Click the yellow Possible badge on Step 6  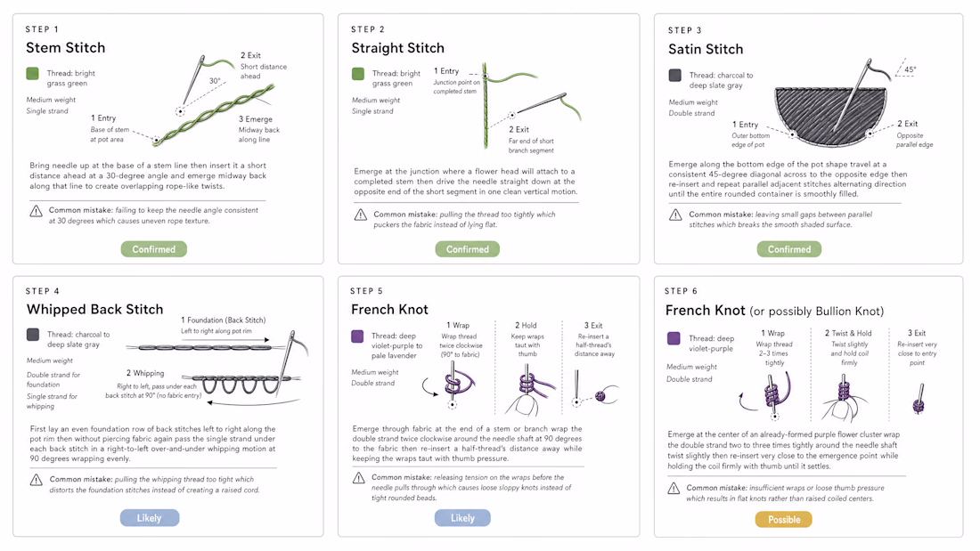coord(784,519)
